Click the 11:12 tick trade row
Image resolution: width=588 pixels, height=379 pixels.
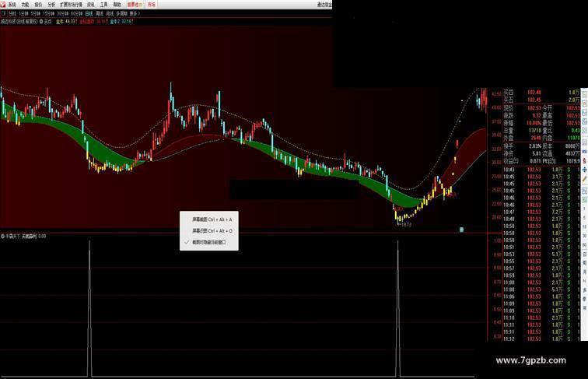pos(541,339)
